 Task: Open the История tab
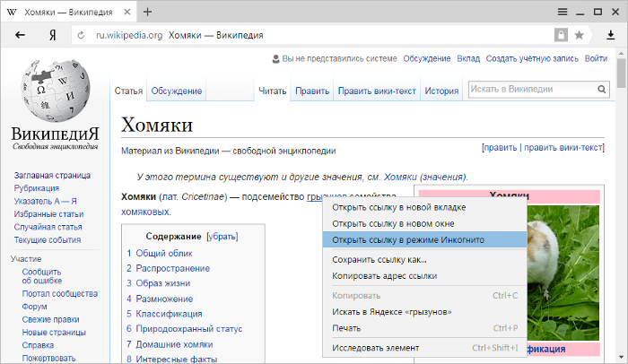click(x=441, y=91)
